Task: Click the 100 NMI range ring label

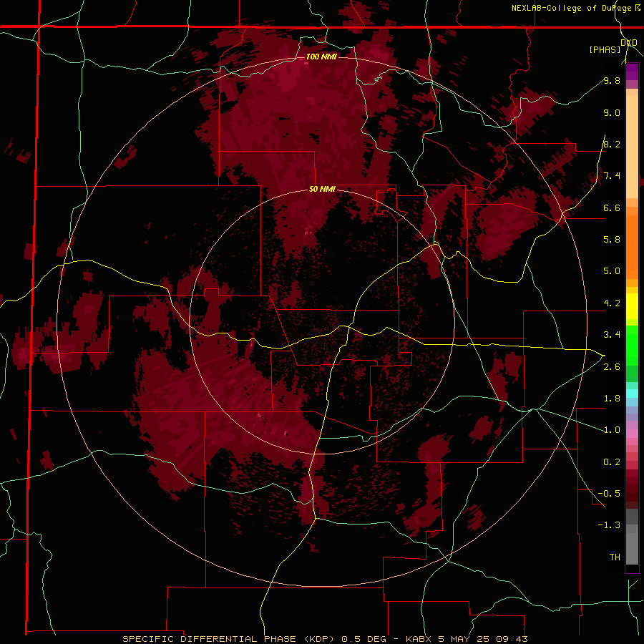Action: (x=321, y=57)
